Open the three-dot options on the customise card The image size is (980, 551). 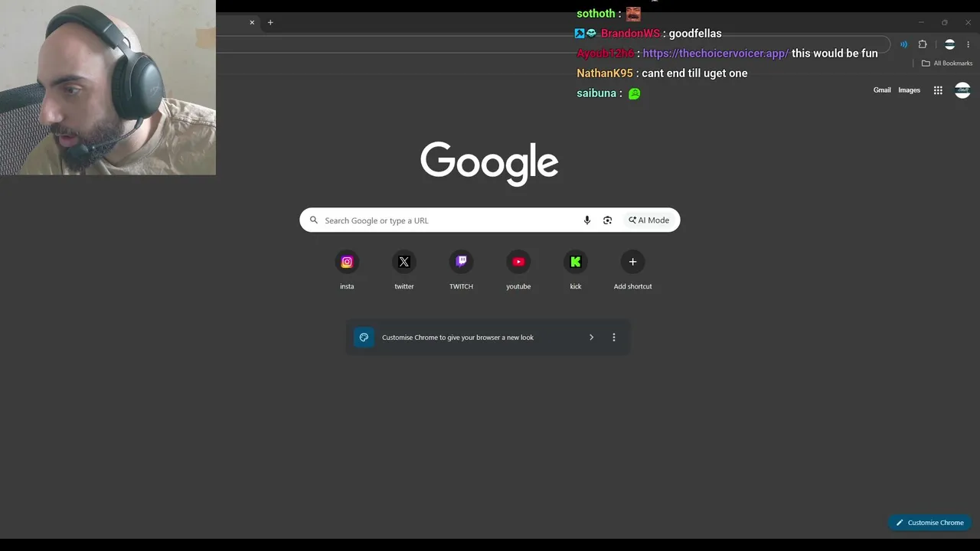pyautogui.click(x=614, y=337)
